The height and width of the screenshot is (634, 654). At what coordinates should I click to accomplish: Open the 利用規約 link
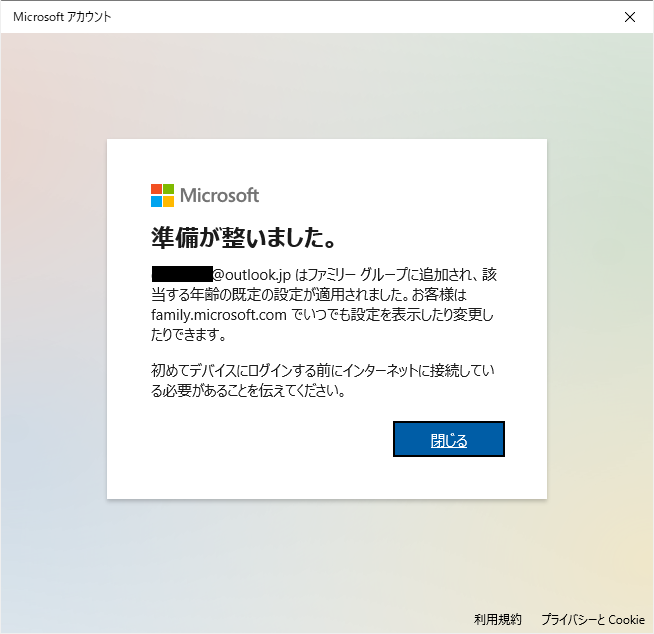click(x=498, y=619)
